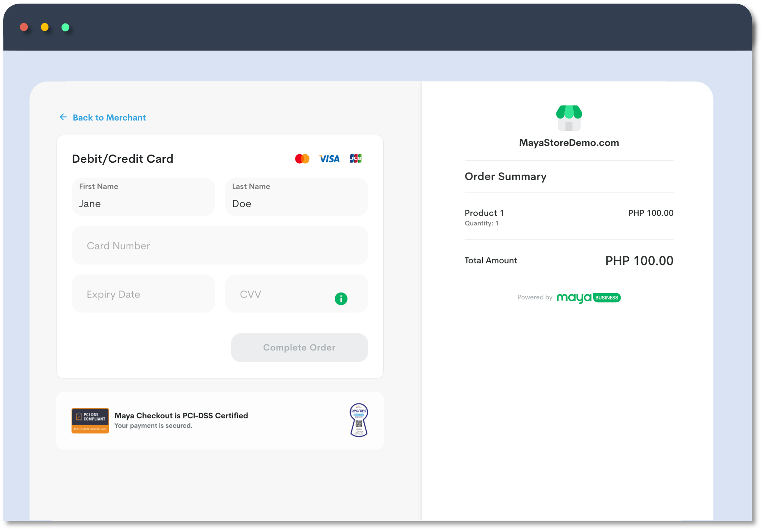762x532 pixels.
Task: Click the Quantity: 1 text
Action: (481, 223)
